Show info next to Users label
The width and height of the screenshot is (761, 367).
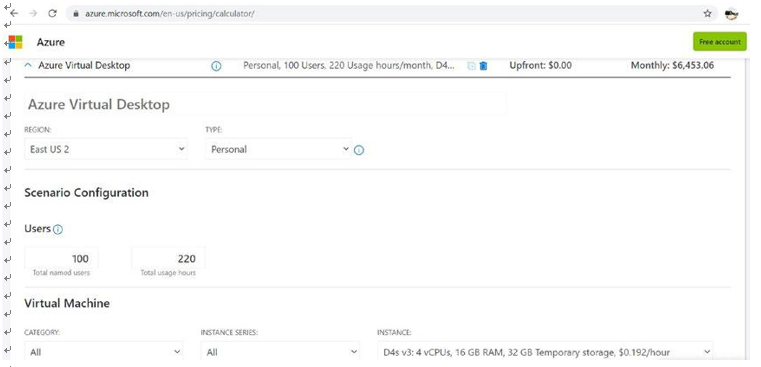58,230
